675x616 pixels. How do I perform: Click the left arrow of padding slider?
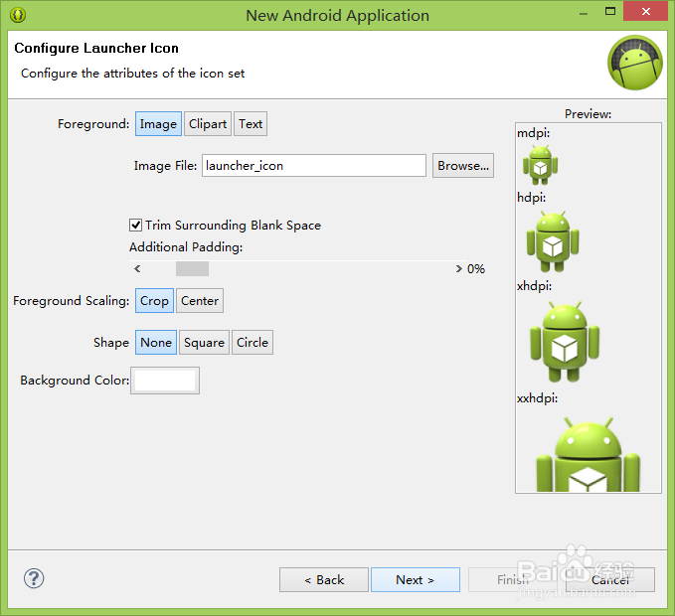click(x=137, y=269)
